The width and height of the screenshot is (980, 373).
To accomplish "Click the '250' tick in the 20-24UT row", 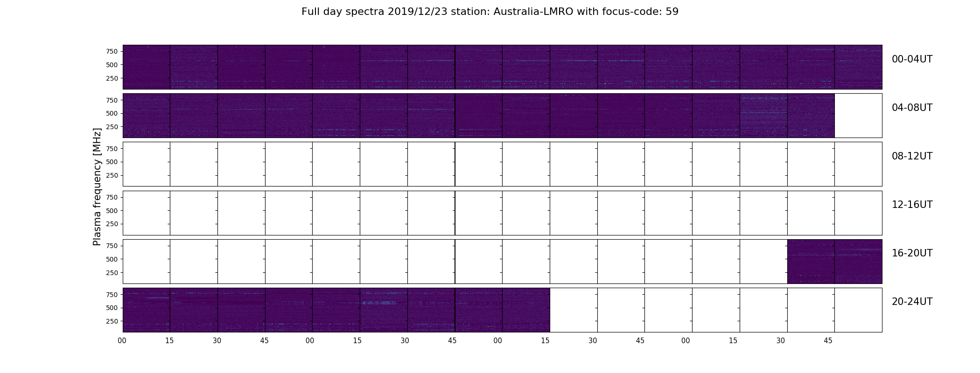I will [112, 321].
